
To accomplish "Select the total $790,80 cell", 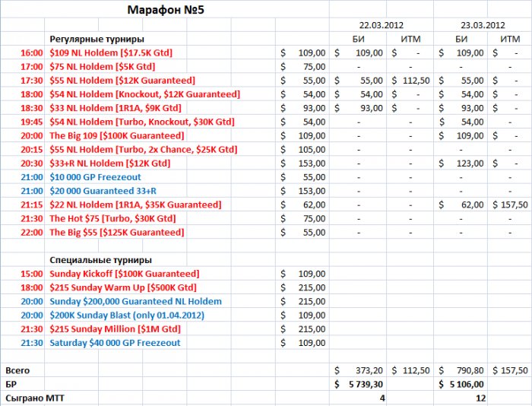I will (x=461, y=370).
